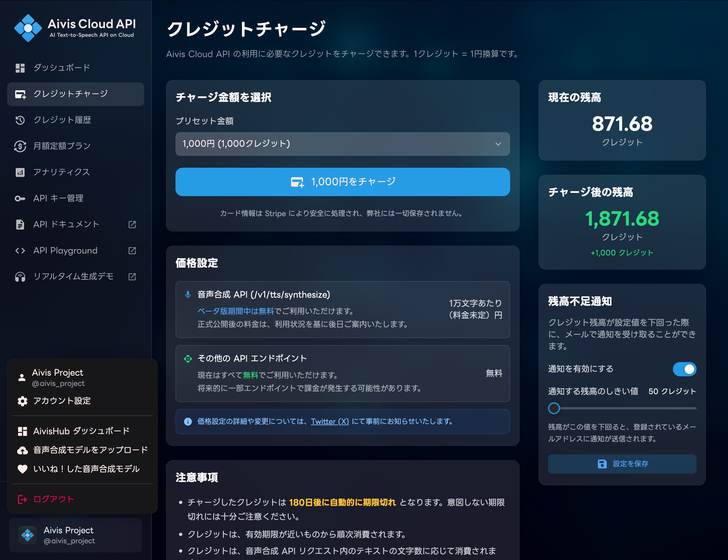Open the Twitter (X) link
Image resolution: width=728 pixels, height=560 pixels.
[x=329, y=421]
